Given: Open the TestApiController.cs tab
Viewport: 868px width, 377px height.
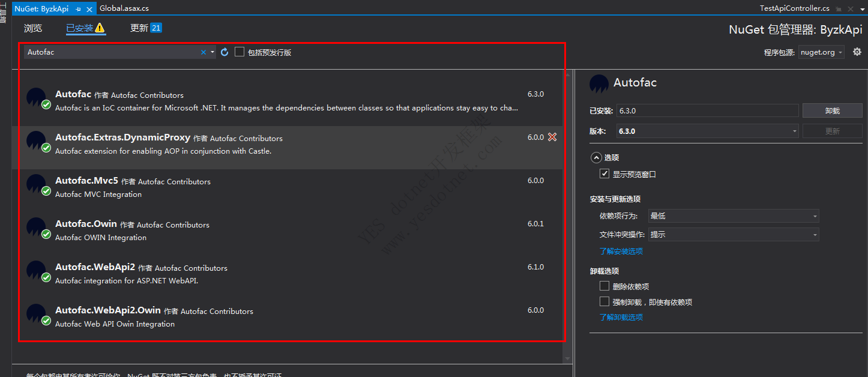Looking at the screenshot, I should (795, 8).
